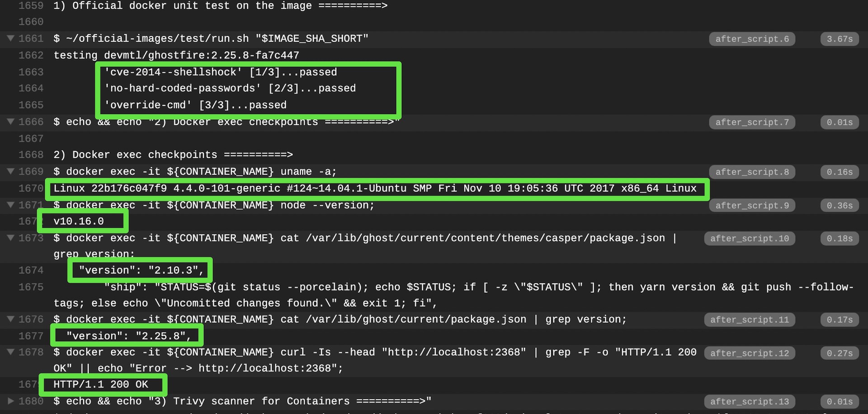Click line number 1677

point(31,336)
